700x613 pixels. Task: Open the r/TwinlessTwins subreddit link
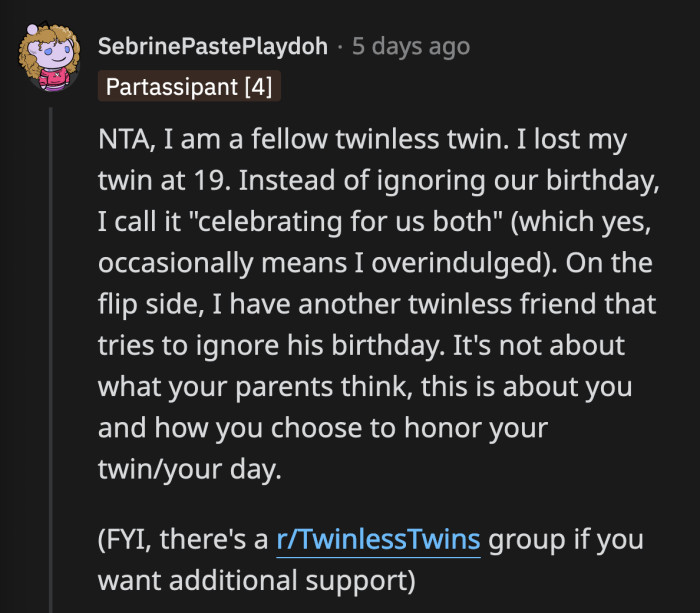click(379, 541)
